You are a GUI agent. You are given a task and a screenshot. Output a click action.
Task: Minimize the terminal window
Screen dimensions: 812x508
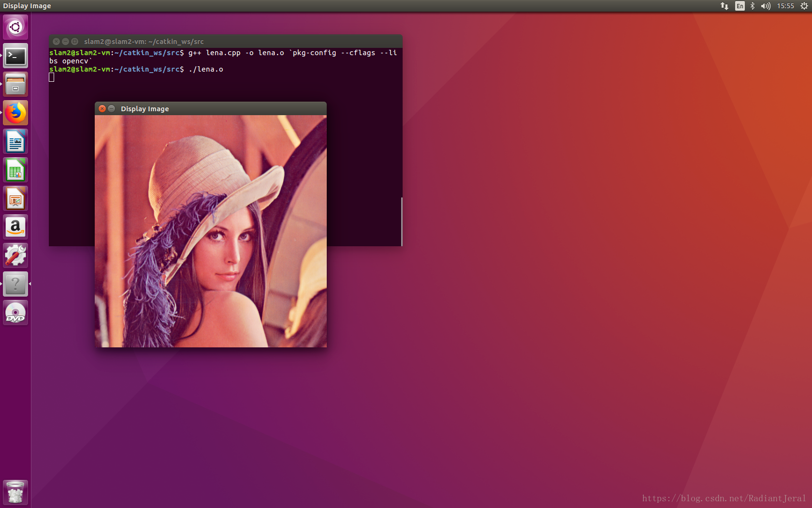[65, 41]
